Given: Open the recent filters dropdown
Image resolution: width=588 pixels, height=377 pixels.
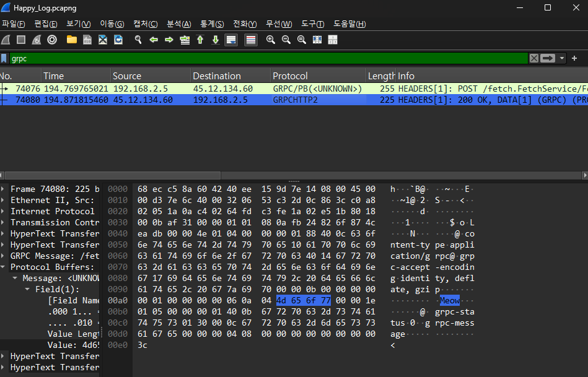Looking at the screenshot, I should (562, 58).
